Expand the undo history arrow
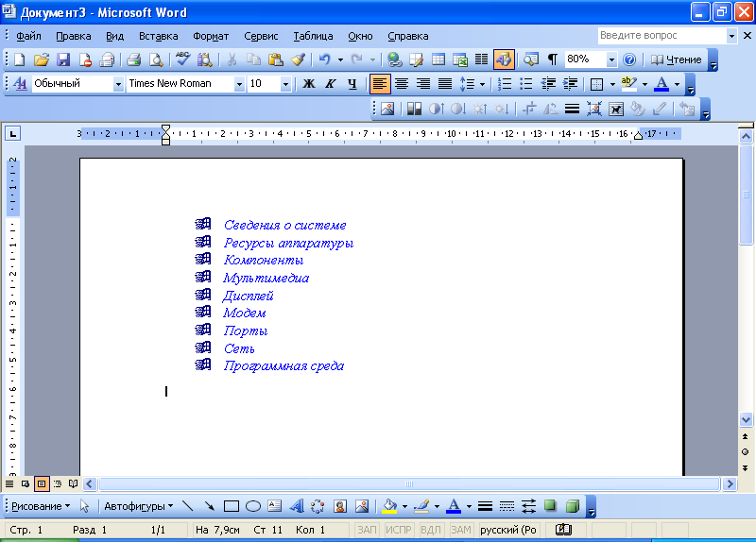Image resolution: width=756 pixels, height=542 pixels. [340, 59]
